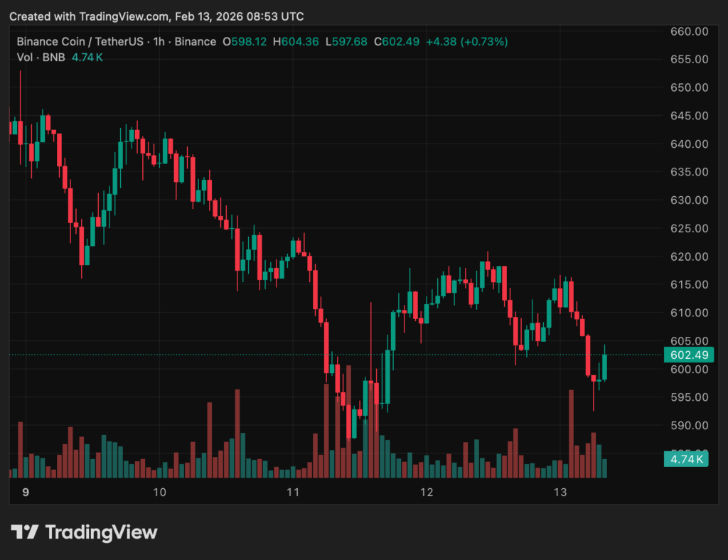Select date label 11 on the time axis
The image size is (728, 560).
(293, 492)
